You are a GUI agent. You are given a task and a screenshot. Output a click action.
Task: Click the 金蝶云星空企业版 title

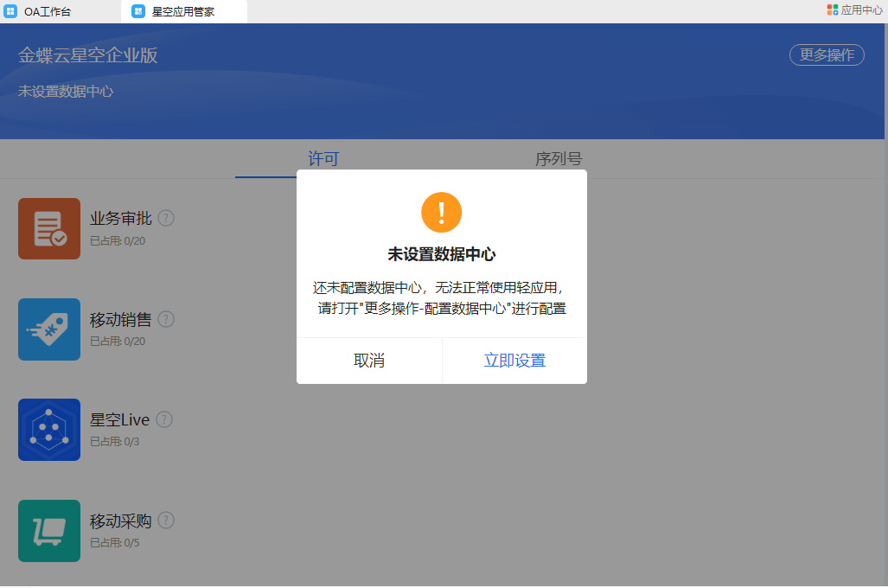(88, 55)
